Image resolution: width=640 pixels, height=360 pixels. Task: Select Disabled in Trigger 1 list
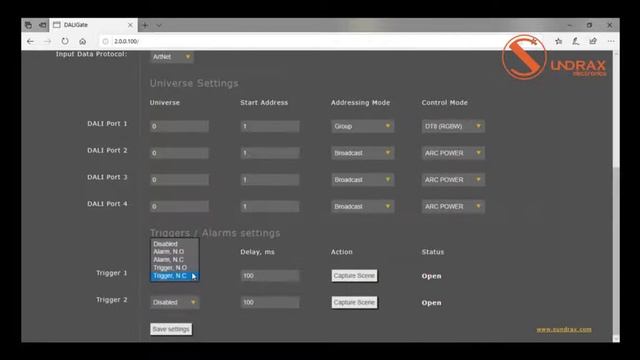[x=175, y=244]
